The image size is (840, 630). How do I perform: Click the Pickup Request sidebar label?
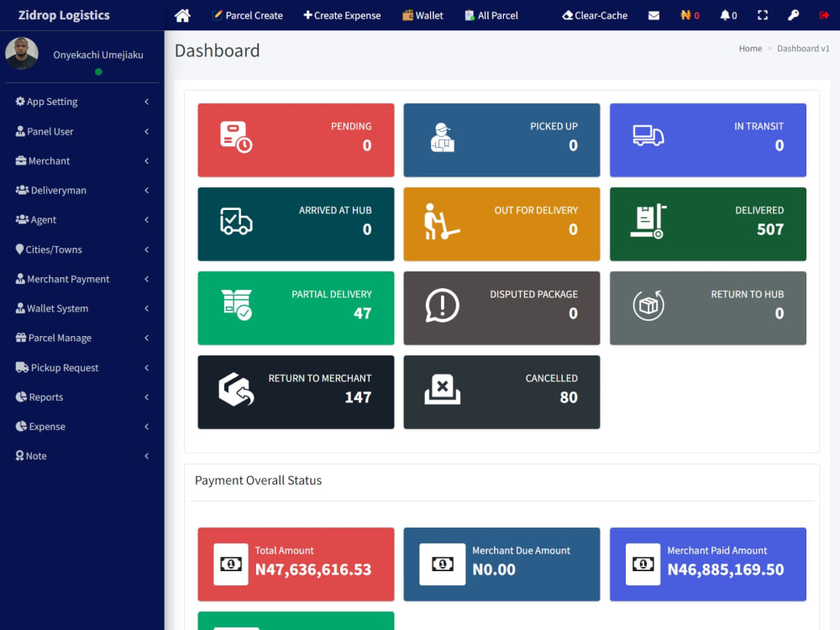click(65, 368)
